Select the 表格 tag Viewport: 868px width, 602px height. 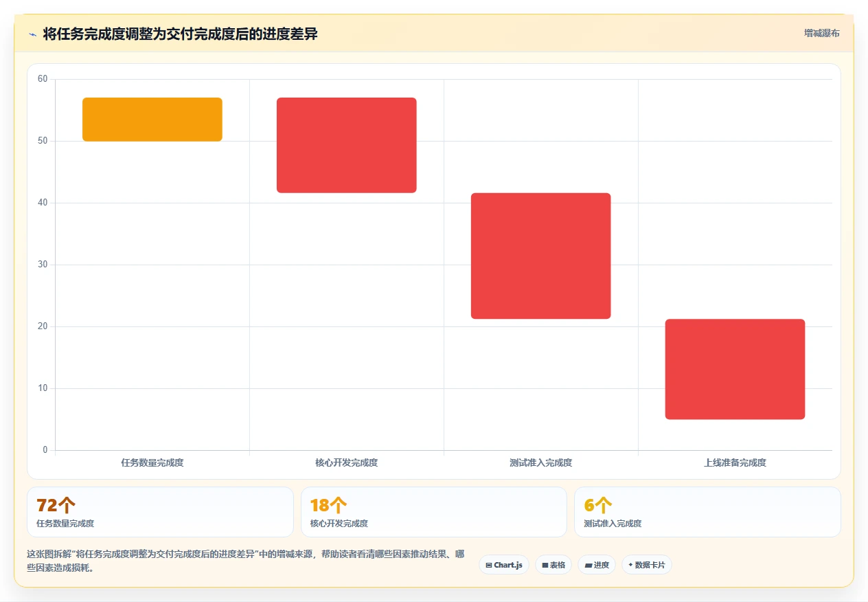553,565
